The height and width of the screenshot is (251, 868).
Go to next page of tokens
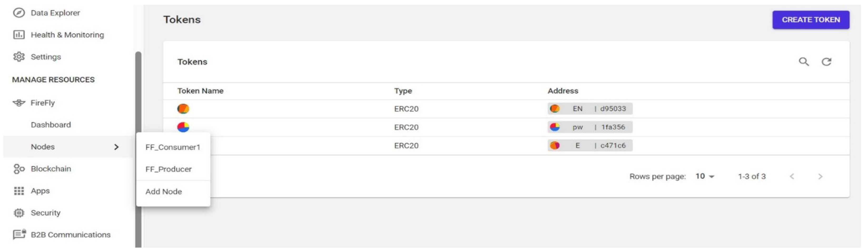820,176
